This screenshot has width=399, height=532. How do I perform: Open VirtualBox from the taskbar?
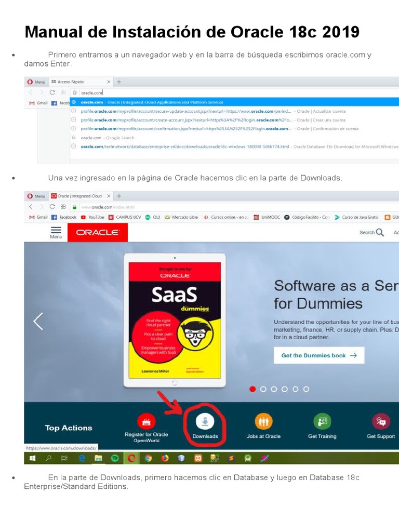pos(181,458)
